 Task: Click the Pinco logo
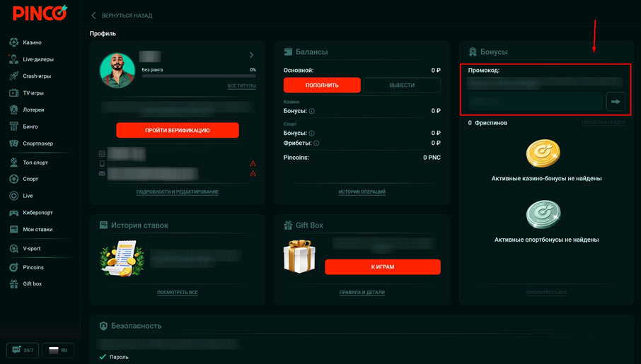pyautogui.click(x=40, y=13)
